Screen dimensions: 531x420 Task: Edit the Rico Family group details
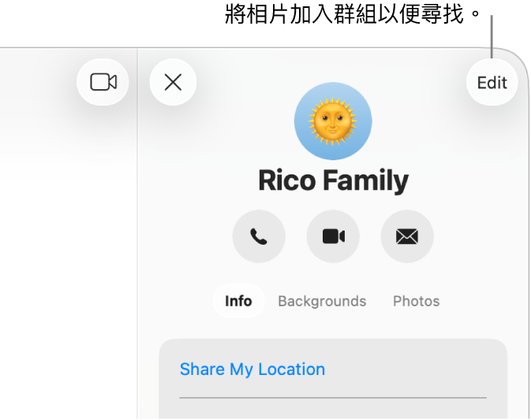492,82
